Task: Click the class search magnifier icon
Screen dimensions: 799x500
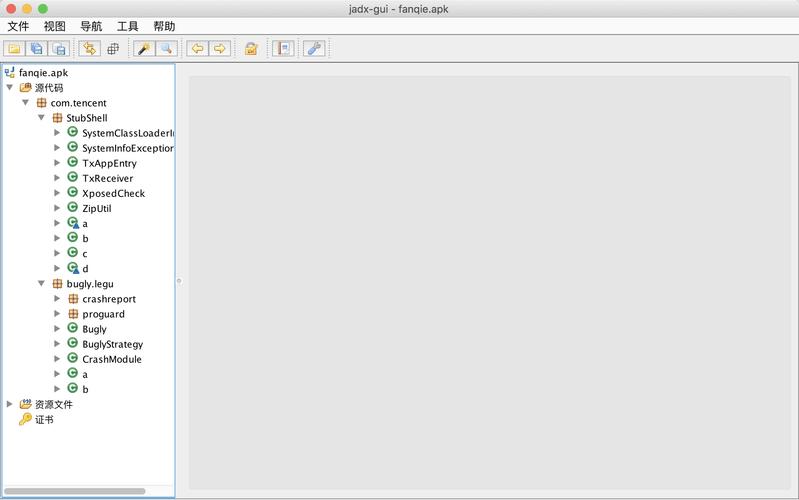Action: pos(167,48)
